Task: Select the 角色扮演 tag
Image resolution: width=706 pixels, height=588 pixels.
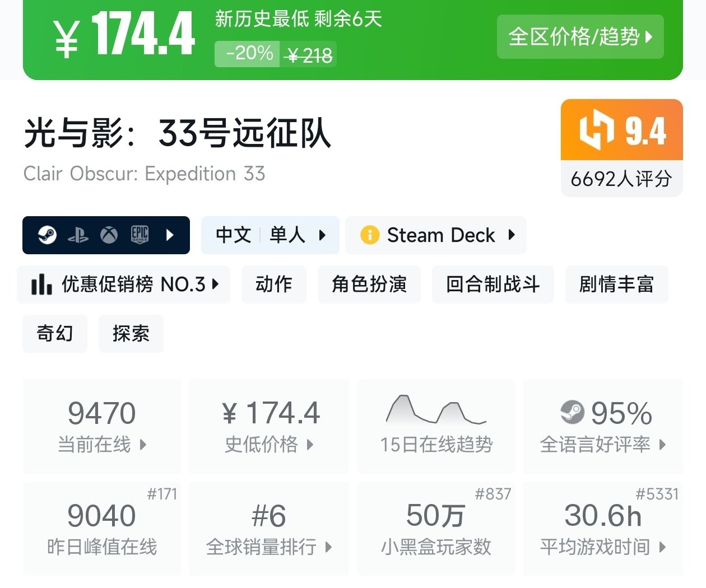Action: coord(369,284)
